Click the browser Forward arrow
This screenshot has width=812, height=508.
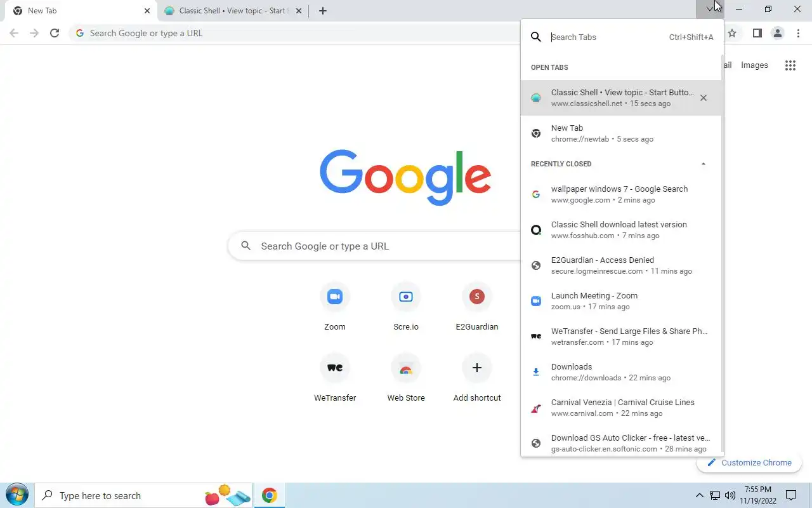(x=34, y=33)
